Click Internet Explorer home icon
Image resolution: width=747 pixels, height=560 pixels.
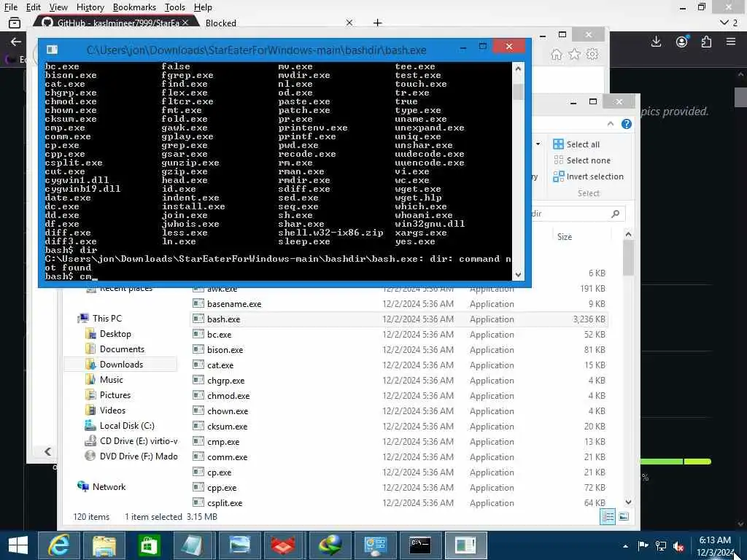tap(556, 54)
